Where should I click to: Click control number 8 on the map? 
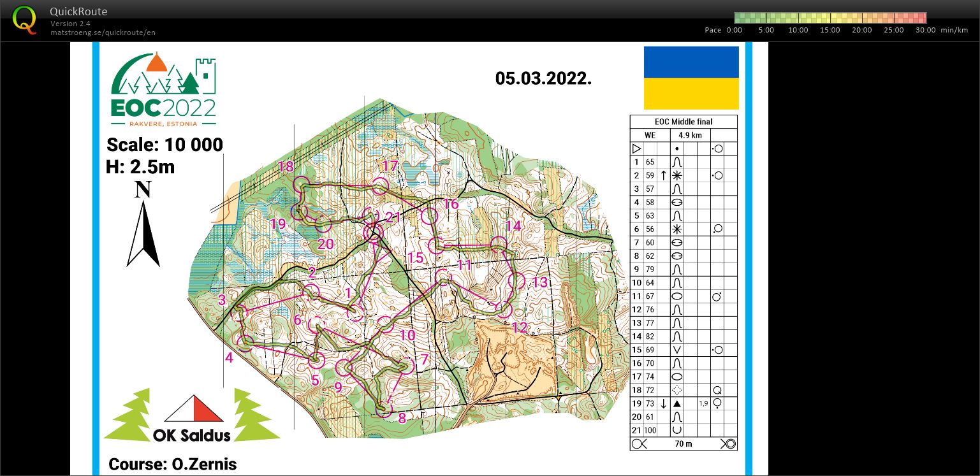(x=402, y=418)
